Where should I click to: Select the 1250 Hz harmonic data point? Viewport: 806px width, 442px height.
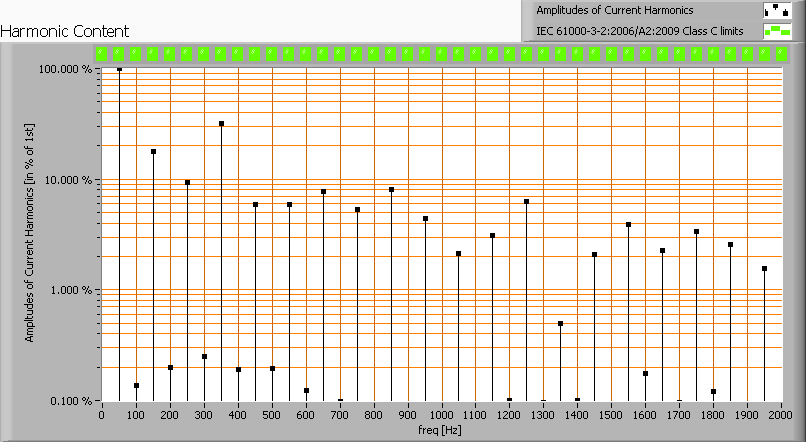pyautogui.click(x=526, y=202)
